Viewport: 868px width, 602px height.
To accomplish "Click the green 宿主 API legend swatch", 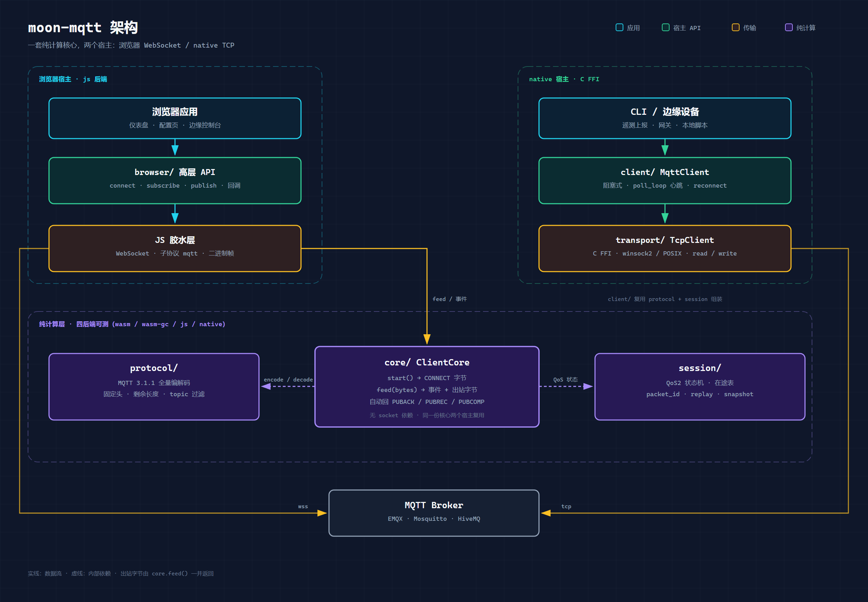I will 665,28.
